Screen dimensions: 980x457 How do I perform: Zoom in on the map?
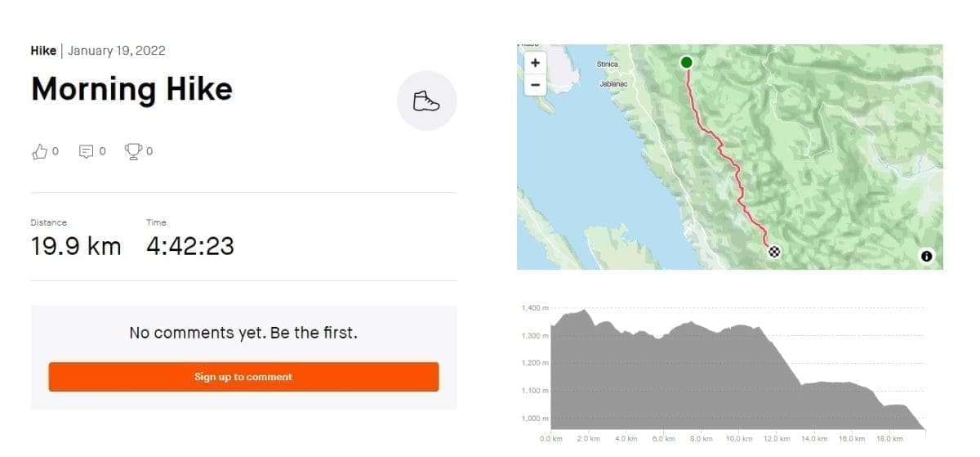tap(535, 63)
